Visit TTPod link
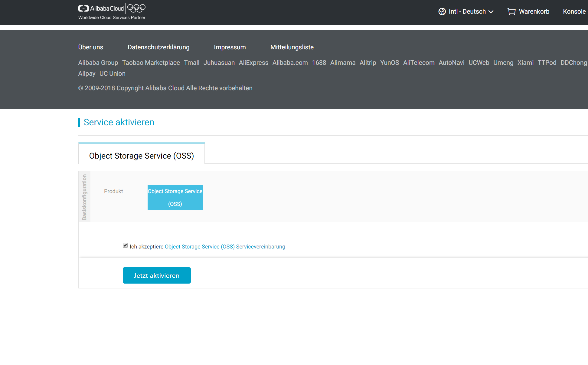This screenshot has width=588, height=365. point(547,63)
